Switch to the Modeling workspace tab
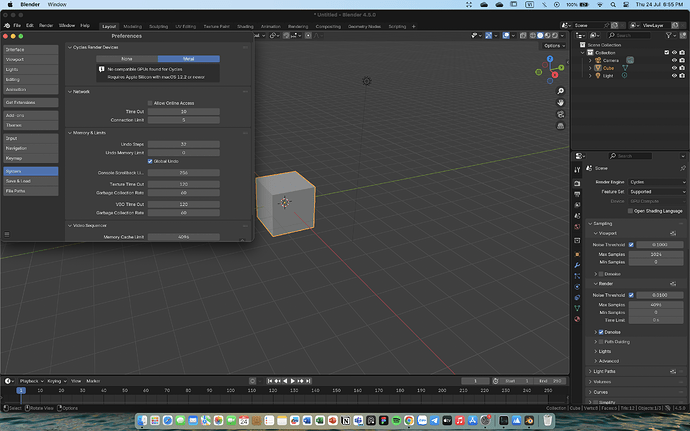Image resolution: width=690 pixels, height=431 pixels. pyautogui.click(x=132, y=26)
